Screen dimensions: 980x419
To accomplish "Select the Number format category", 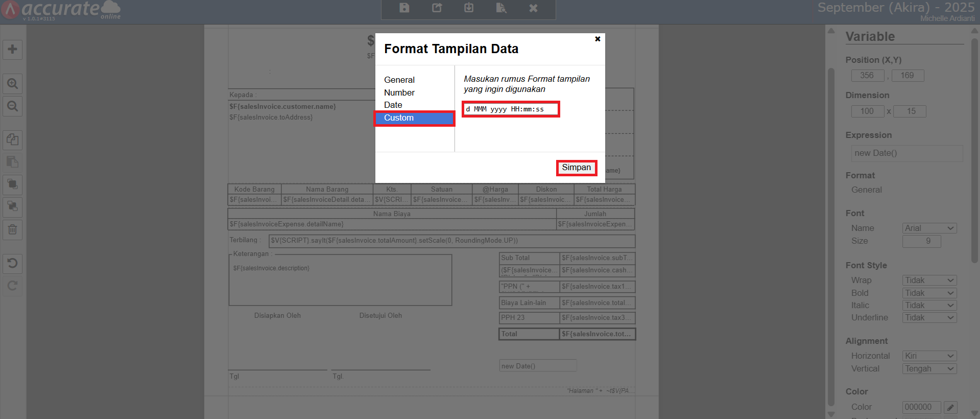I will tap(399, 92).
